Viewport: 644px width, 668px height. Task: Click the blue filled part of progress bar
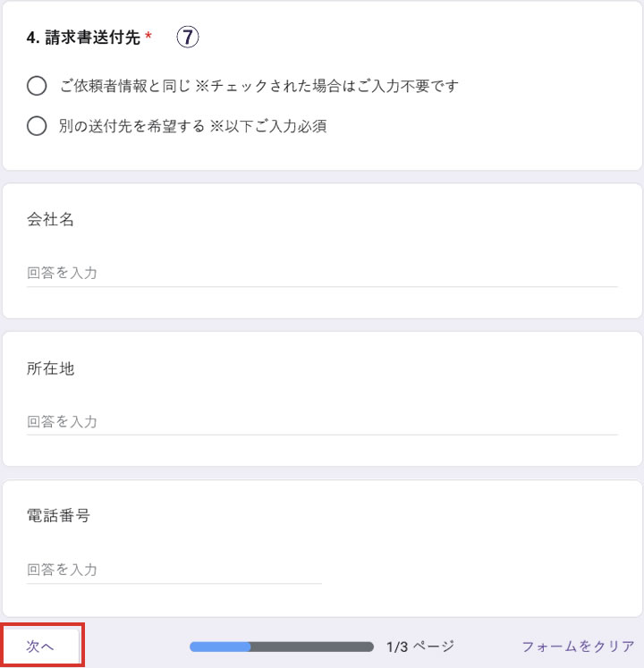pos(220,647)
